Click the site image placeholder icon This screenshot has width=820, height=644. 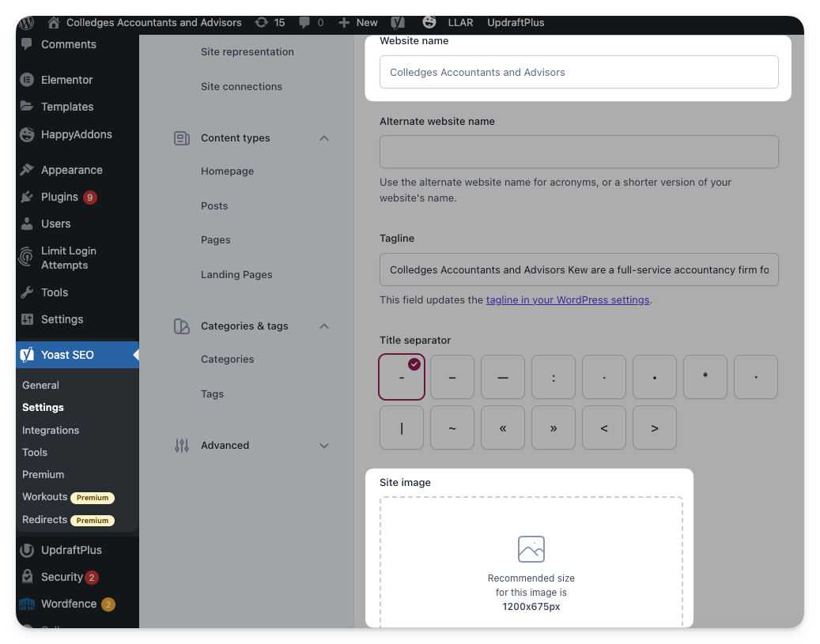[531, 549]
